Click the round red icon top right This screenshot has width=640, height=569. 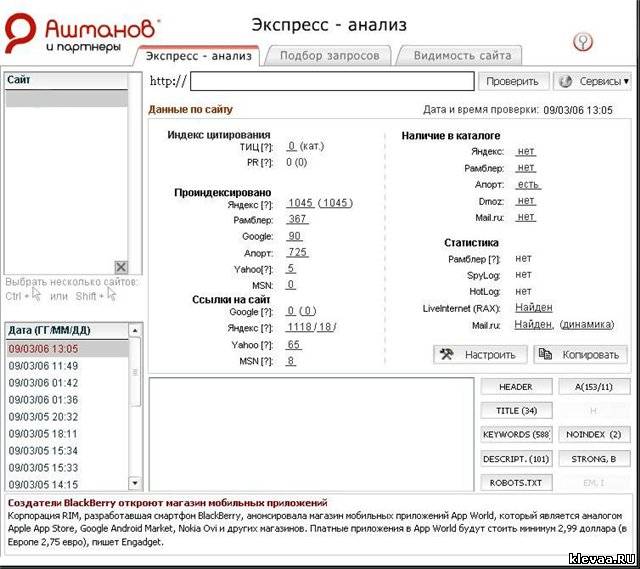(x=583, y=41)
